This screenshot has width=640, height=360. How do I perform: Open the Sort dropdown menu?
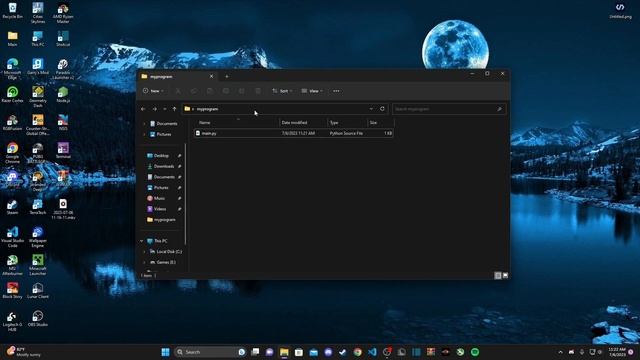282,91
